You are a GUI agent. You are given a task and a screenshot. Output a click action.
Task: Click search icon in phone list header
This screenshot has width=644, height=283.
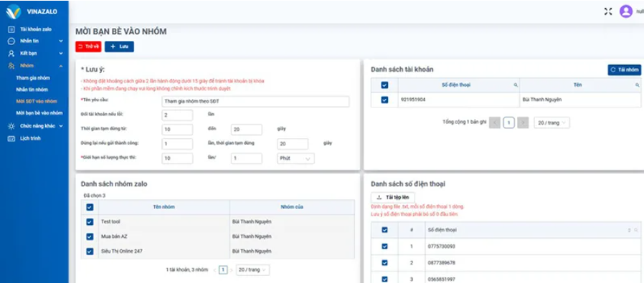click(x=636, y=230)
